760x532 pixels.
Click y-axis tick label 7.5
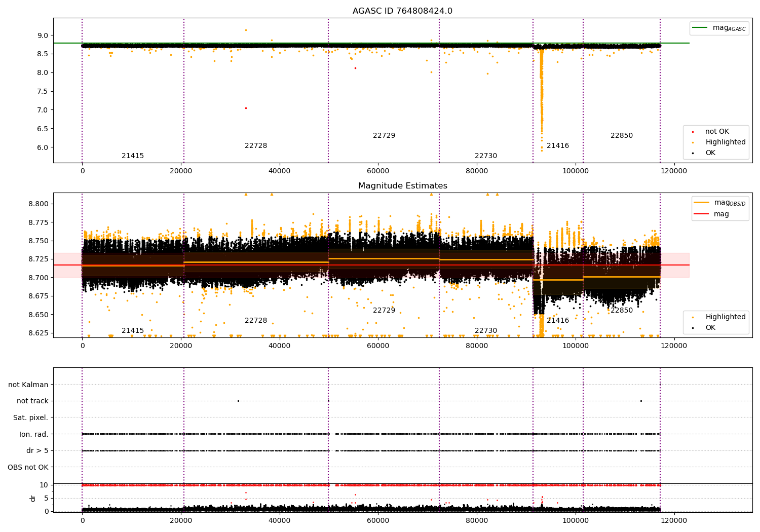click(43, 91)
